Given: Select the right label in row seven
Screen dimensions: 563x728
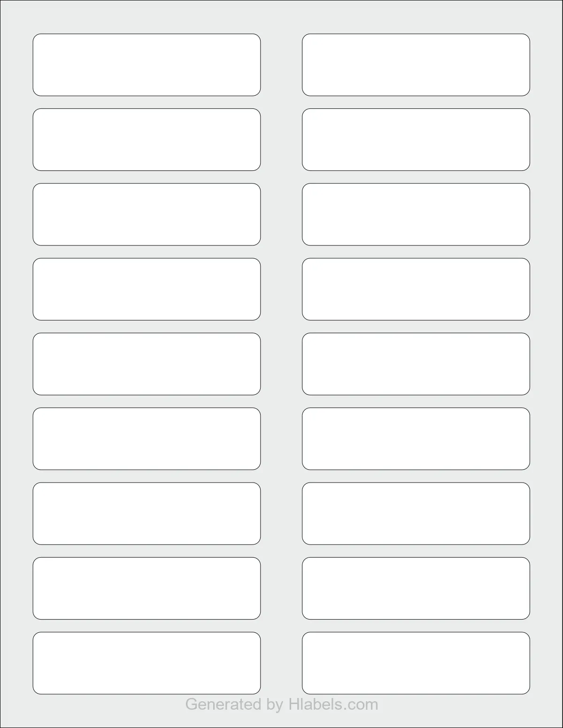Looking at the screenshot, I should (416, 513).
